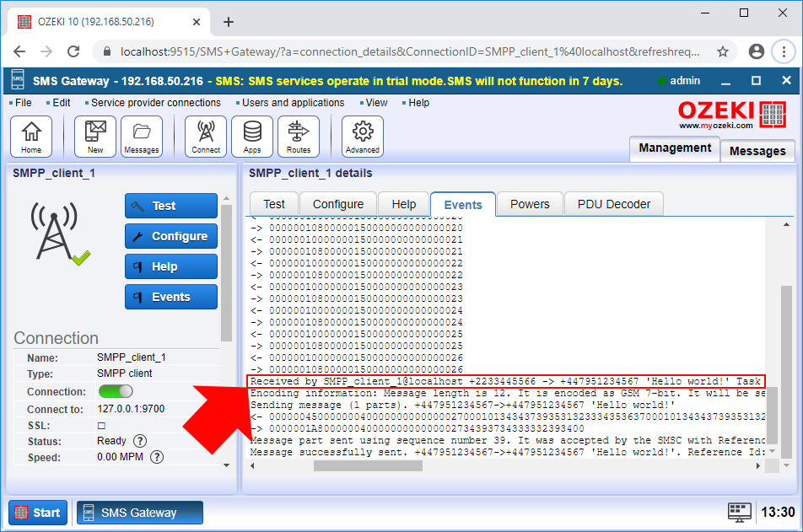The width and height of the screenshot is (803, 532).
Task: Create a new message with New icon
Action: pos(95,137)
